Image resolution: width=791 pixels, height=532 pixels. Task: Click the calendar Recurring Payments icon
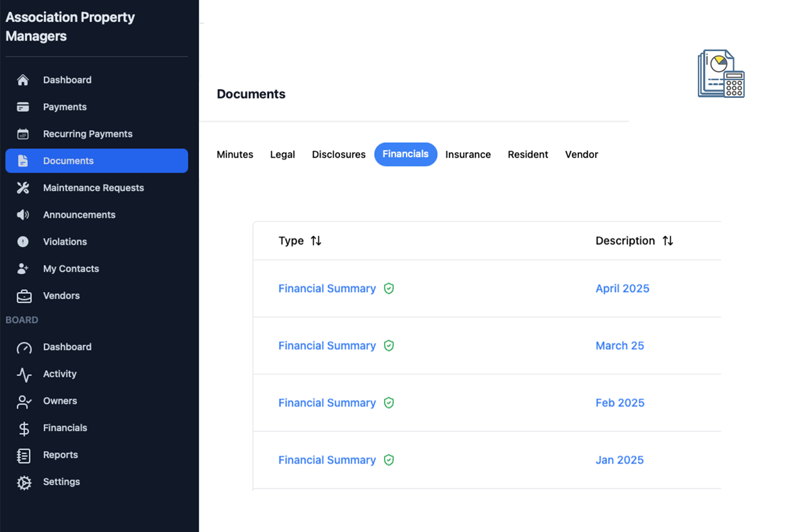click(23, 134)
